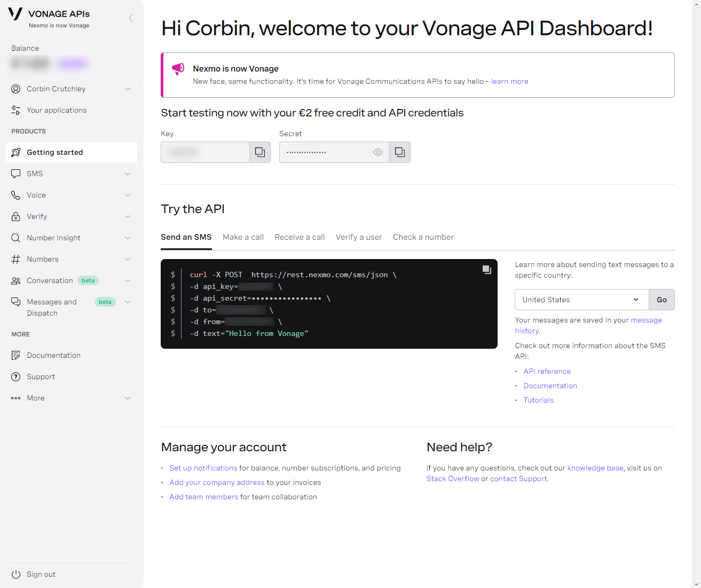Viewport: 701px width, 588px height.
Task: Expand the Voice submenu chevron
Action: [x=128, y=195]
